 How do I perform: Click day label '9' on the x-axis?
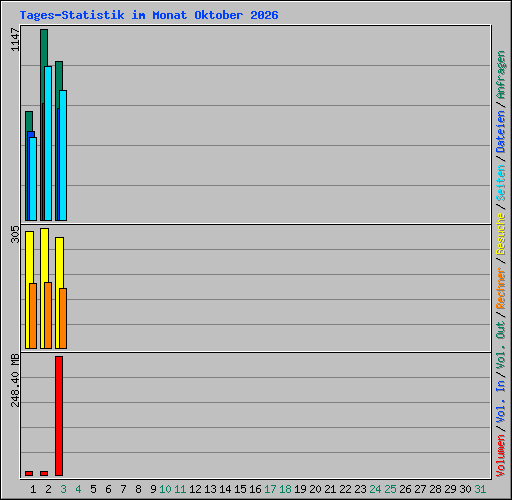[153, 489]
